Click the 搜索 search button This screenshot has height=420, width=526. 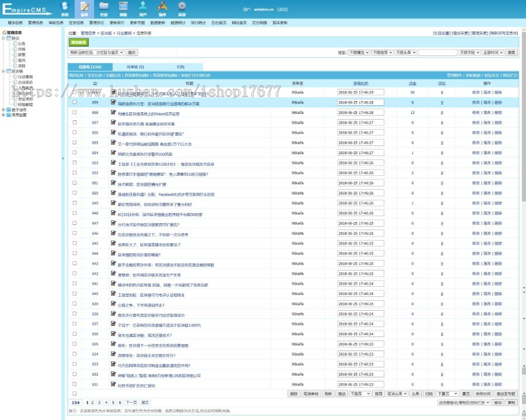click(x=511, y=53)
